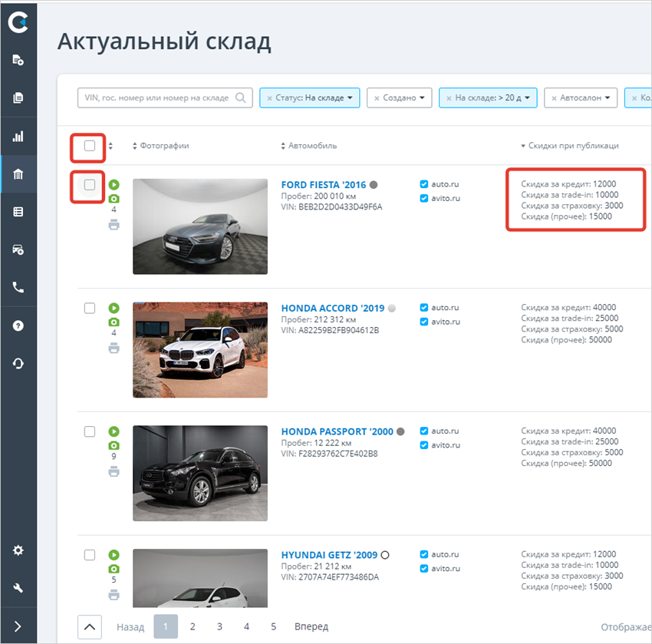652x644 pixels.
Task: Click the print icon for Hyundai Getz
Action: pos(114,596)
